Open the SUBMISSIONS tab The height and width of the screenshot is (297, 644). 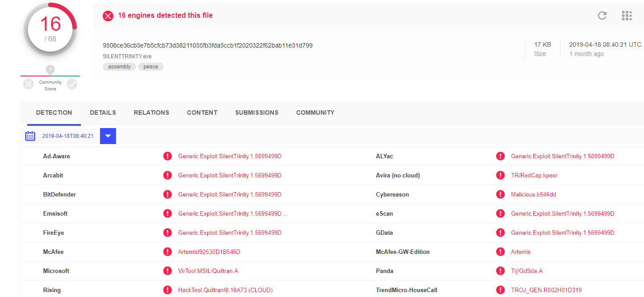(257, 113)
